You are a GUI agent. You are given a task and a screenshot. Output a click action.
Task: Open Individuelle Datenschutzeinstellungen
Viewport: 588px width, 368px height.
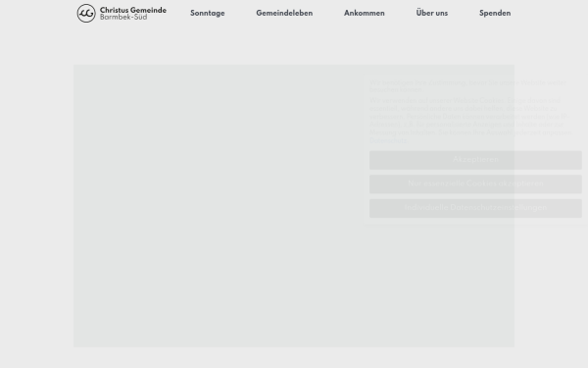click(475, 208)
